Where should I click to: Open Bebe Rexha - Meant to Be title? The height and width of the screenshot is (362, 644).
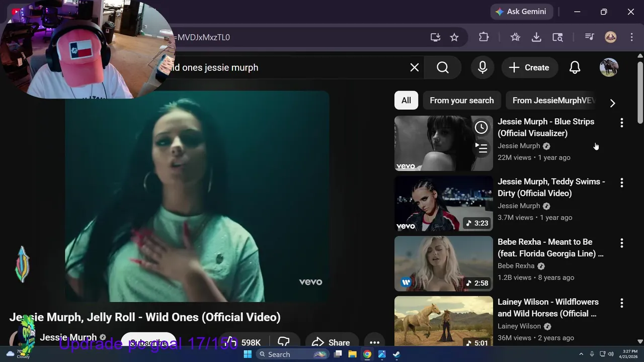(550, 247)
